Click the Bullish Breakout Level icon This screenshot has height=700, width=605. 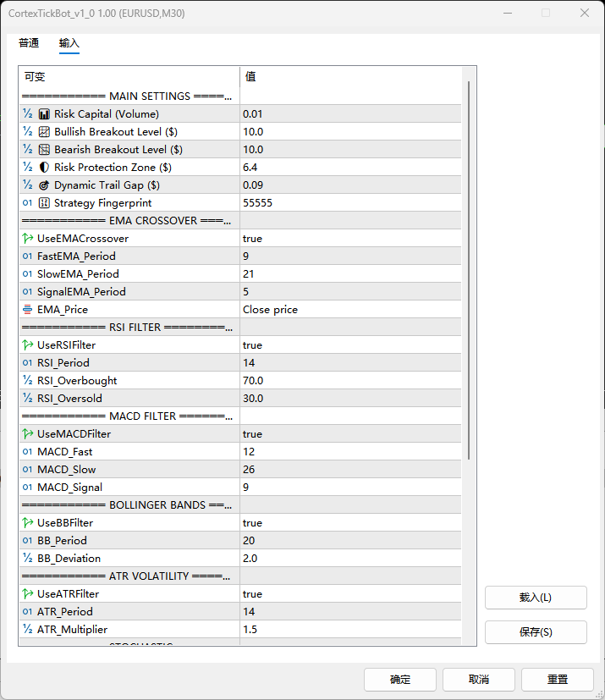pyautogui.click(x=44, y=132)
